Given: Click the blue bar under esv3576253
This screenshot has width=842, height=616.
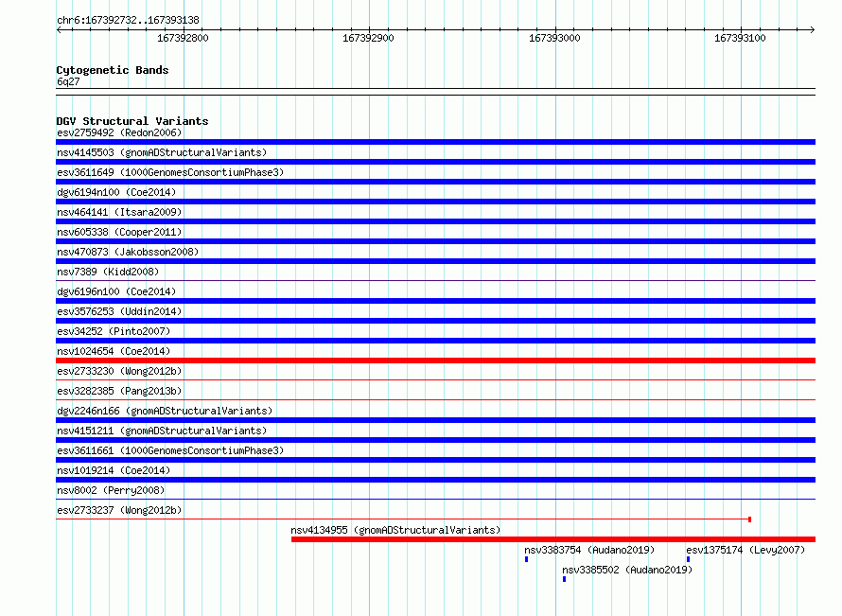Looking at the screenshot, I should point(435,321).
